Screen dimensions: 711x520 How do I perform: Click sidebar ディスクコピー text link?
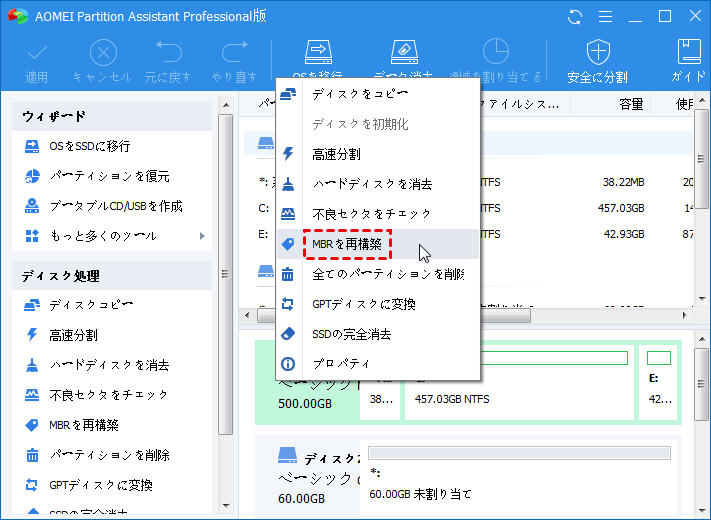[x=91, y=305]
